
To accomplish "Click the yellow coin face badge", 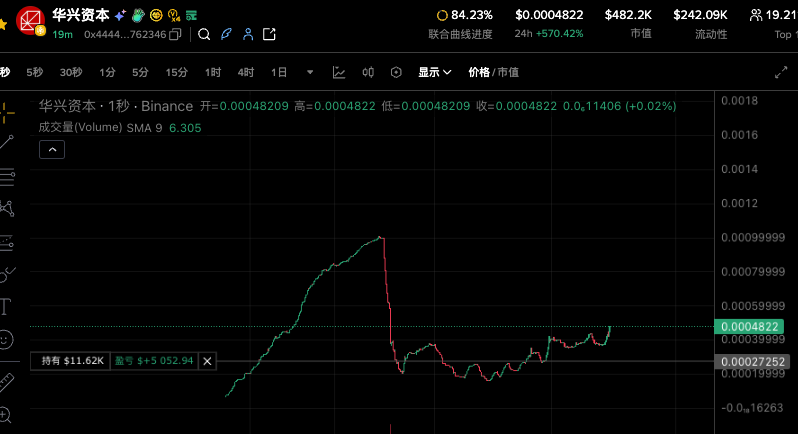I will click(x=156, y=15).
